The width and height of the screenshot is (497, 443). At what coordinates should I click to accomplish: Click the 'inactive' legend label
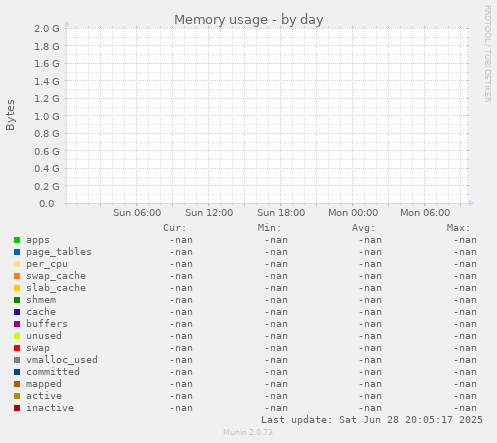pyautogui.click(x=50, y=408)
